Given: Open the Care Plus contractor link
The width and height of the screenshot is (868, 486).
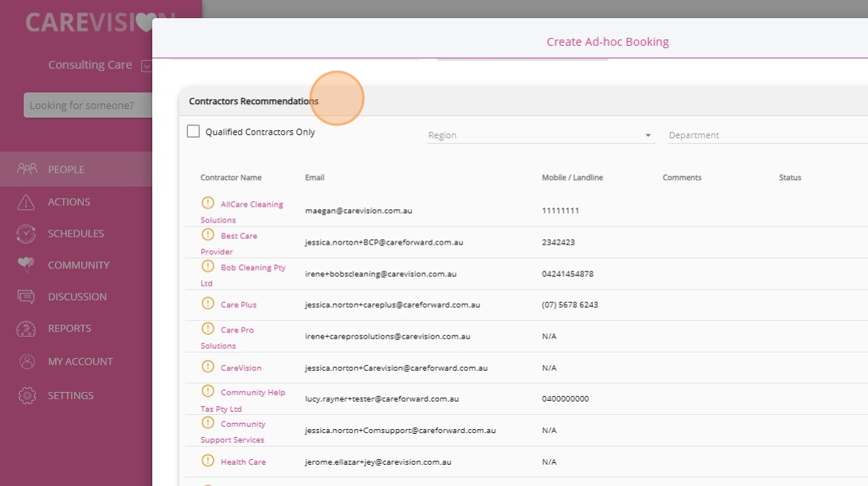Looking at the screenshot, I should (x=238, y=305).
